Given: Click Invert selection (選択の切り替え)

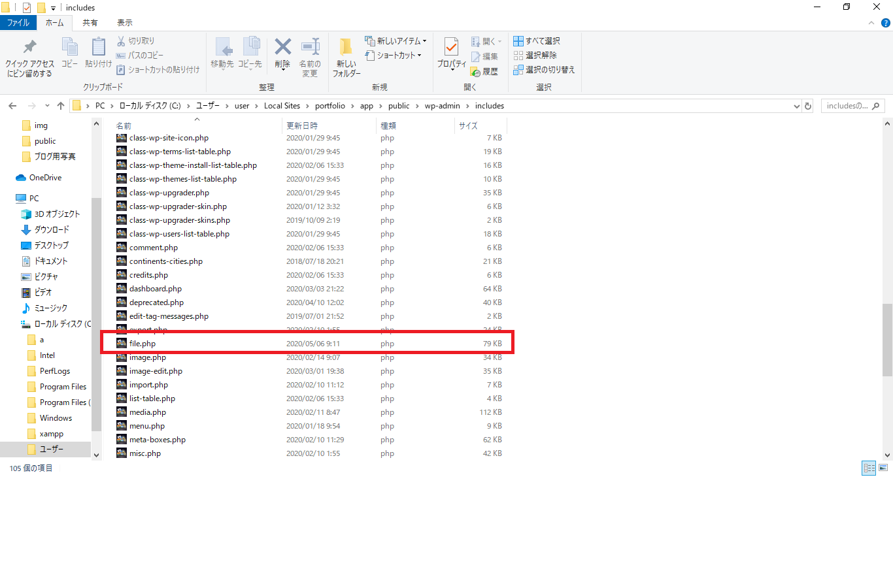Looking at the screenshot, I should [x=544, y=69].
